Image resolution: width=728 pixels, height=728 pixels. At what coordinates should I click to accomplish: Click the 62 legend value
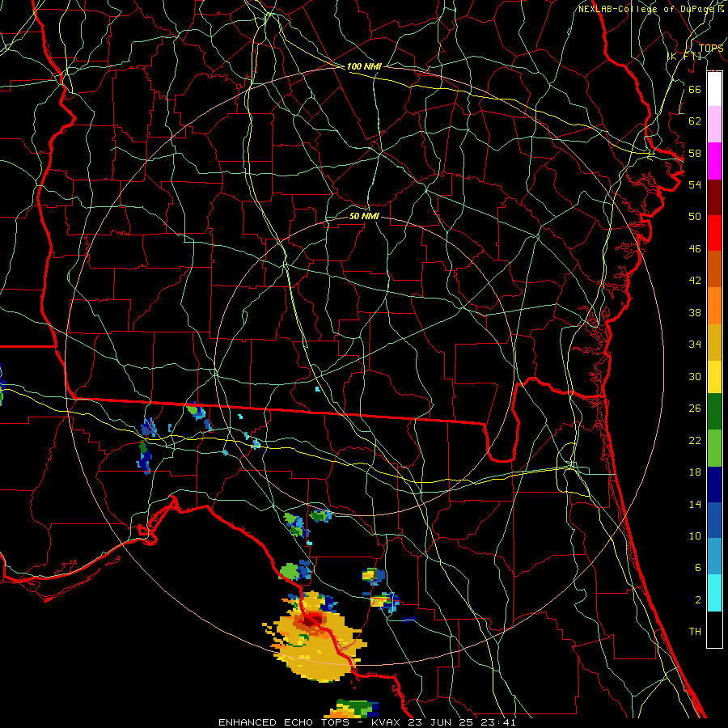[x=695, y=121]
